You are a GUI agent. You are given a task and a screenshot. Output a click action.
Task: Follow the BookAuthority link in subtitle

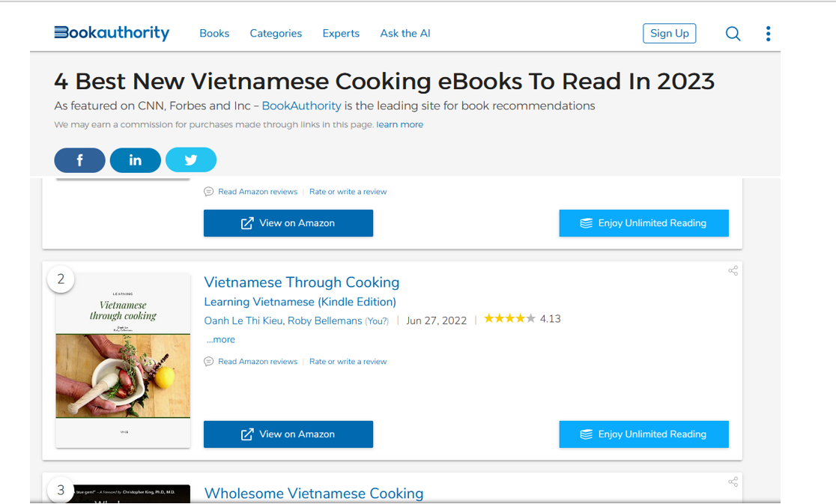301,106
